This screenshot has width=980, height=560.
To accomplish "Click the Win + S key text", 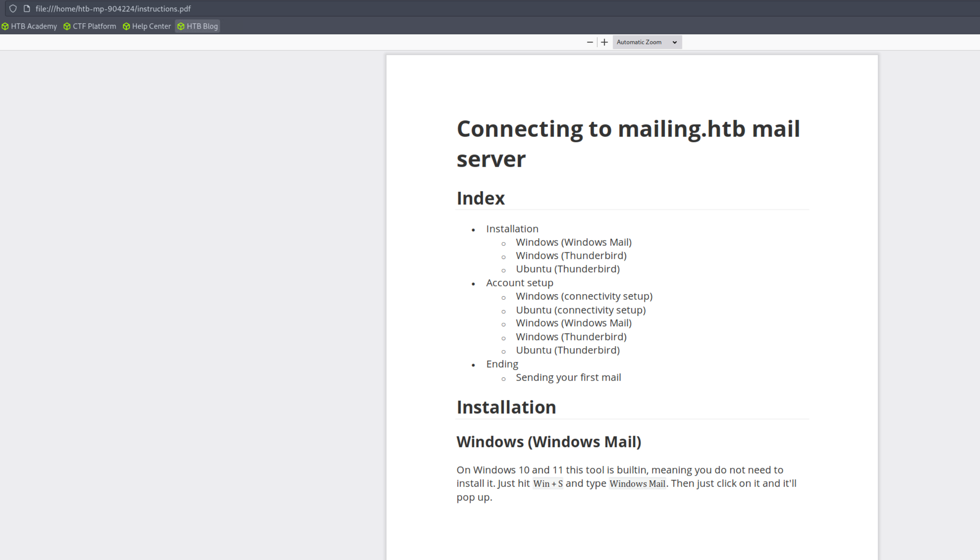I will pyautogui.click(x=548, y=484).
